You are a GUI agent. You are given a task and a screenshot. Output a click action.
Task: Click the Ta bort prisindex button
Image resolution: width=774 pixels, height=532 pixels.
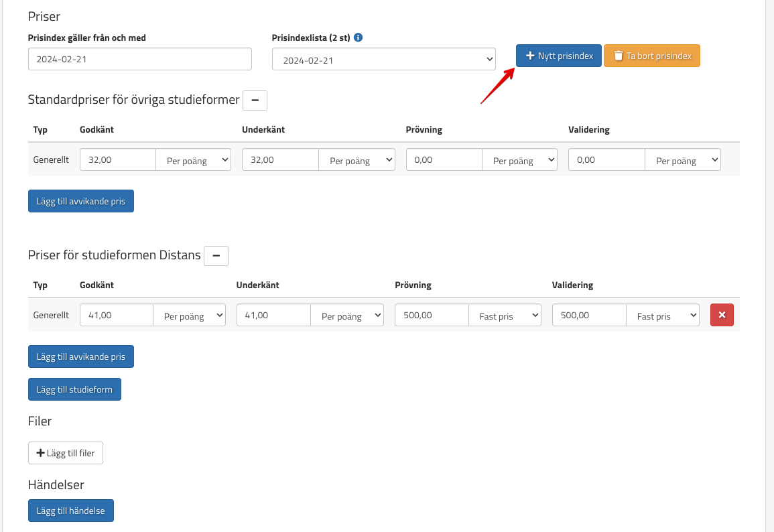pyautogui.click(x=652, y=56)
